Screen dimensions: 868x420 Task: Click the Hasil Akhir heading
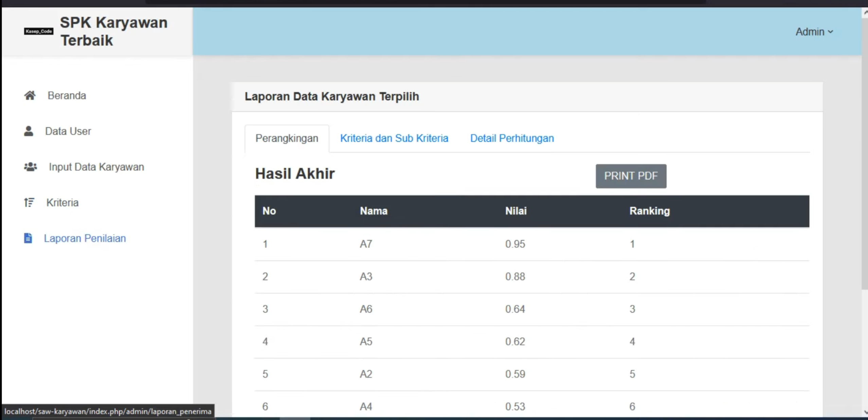295,174
